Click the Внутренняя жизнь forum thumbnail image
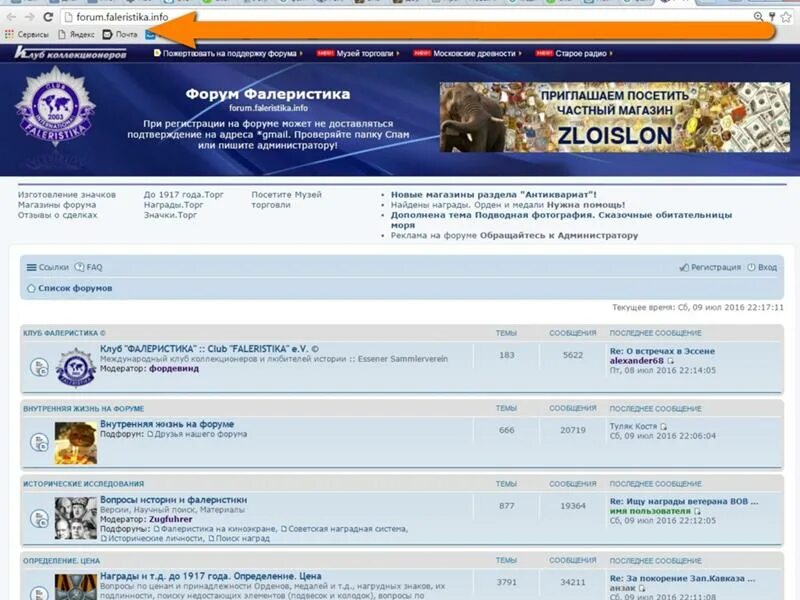The image size is (800, 600). [76, 443]
